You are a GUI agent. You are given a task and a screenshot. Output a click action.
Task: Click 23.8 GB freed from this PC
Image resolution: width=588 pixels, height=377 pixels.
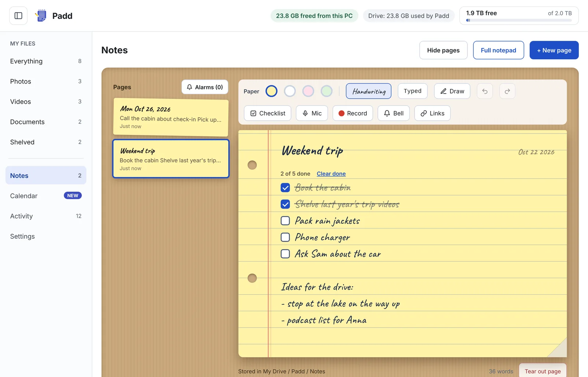tap(314, 16)
